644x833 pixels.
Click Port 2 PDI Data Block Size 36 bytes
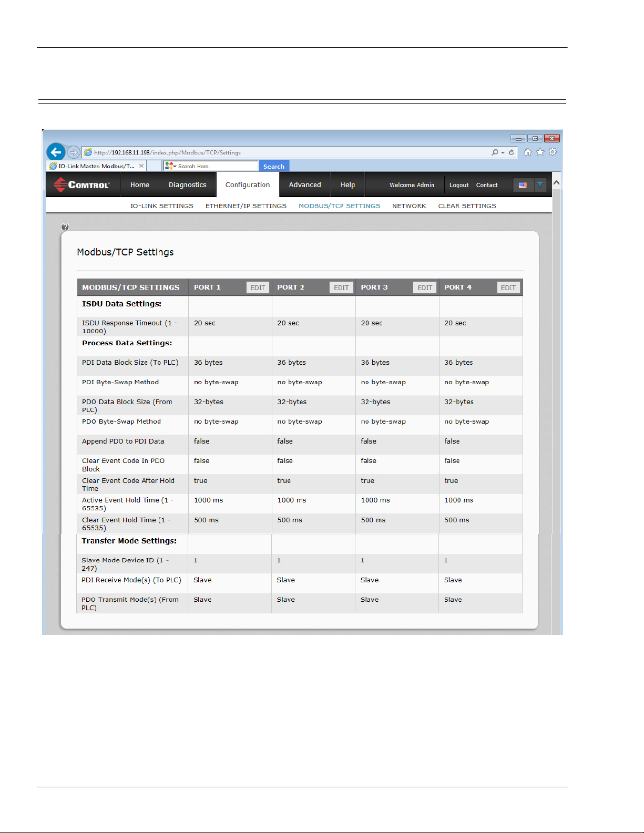click(291, 363)
